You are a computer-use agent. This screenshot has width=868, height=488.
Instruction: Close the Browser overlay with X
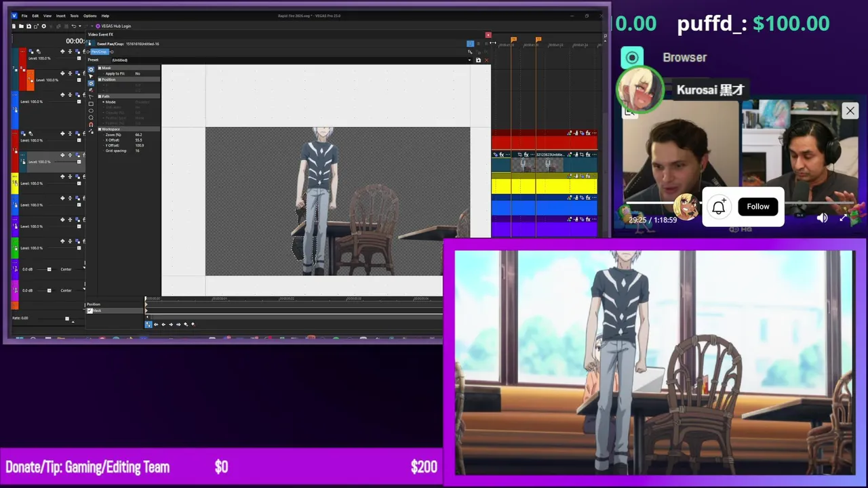pyautogui.click(x=850, y=110)
